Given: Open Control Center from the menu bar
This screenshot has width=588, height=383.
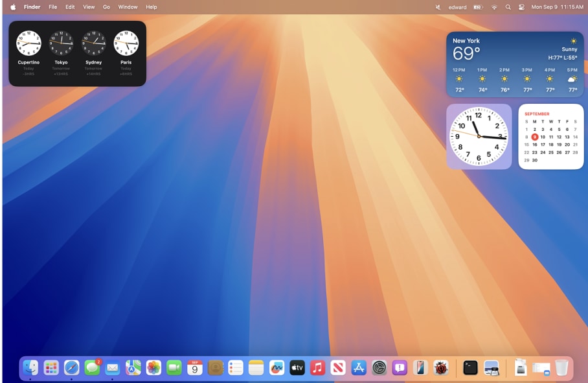Looking at the screenshot, I should 522,7.
